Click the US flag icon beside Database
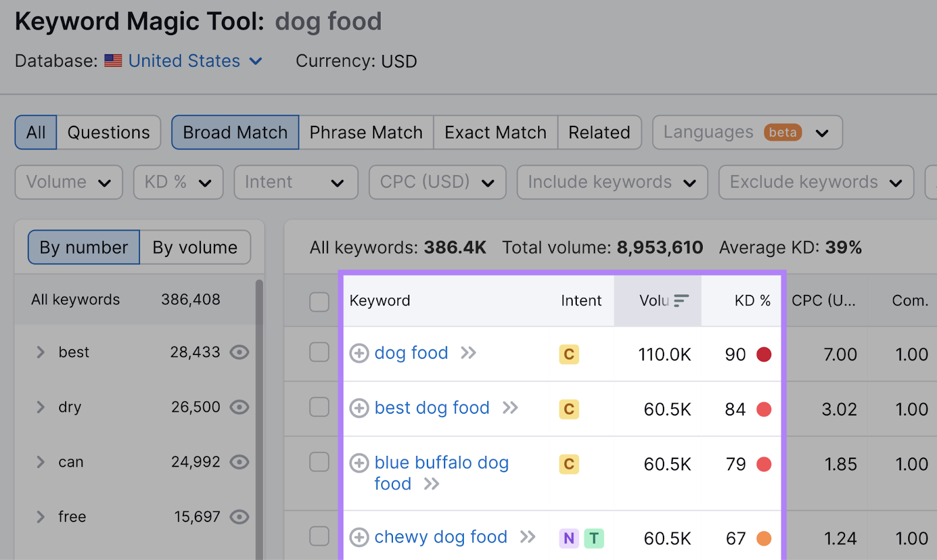 click(113, 60)
